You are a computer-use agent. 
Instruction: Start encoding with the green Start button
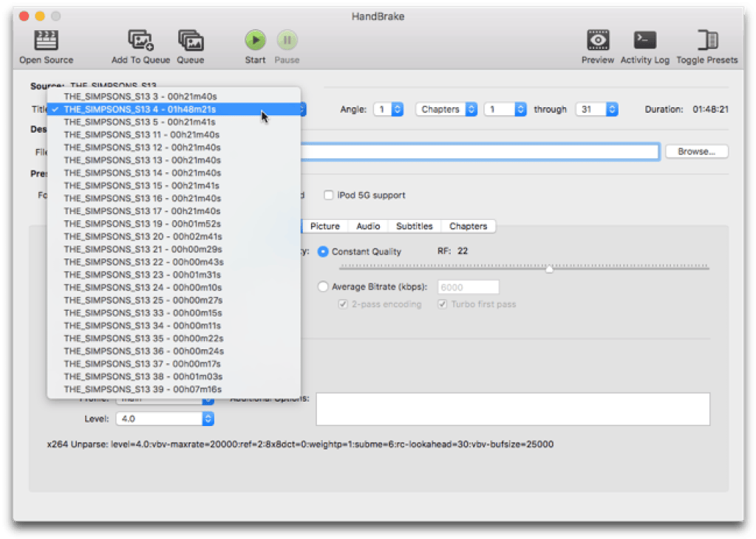point(255,40)
